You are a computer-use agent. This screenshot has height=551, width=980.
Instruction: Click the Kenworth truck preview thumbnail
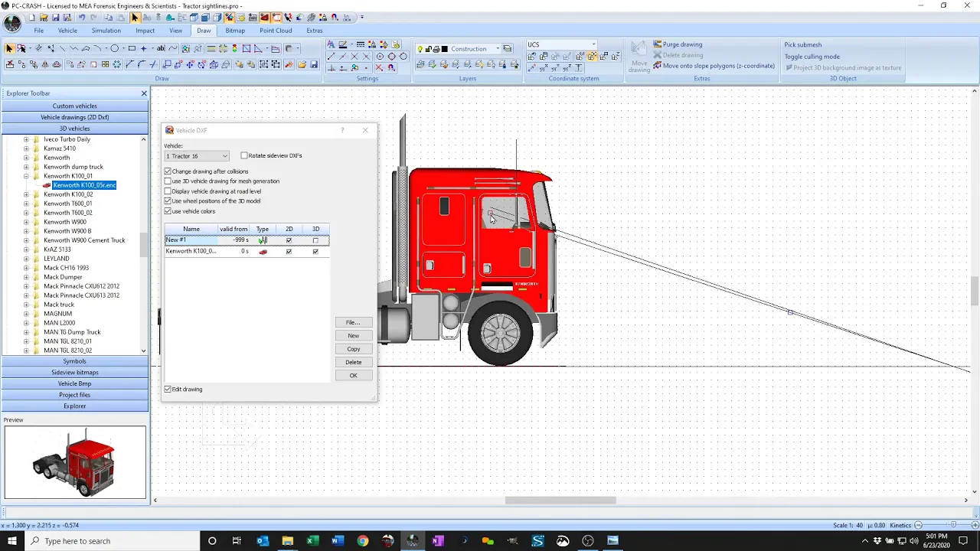[x=74, y=462]
